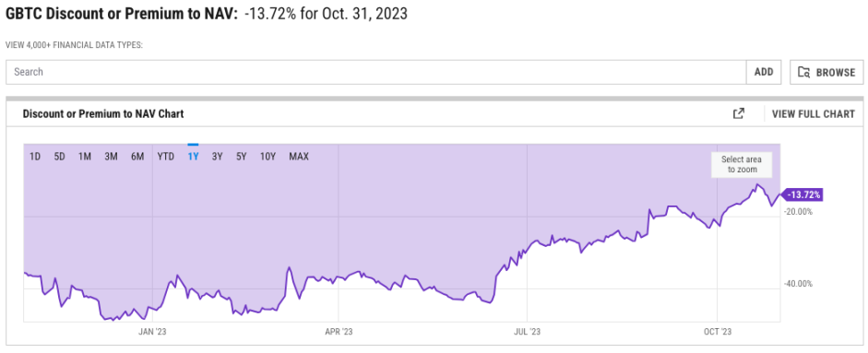This screenshot has width=868, height=353.
Task: Switch chart to 3M range
Action: 111,157
